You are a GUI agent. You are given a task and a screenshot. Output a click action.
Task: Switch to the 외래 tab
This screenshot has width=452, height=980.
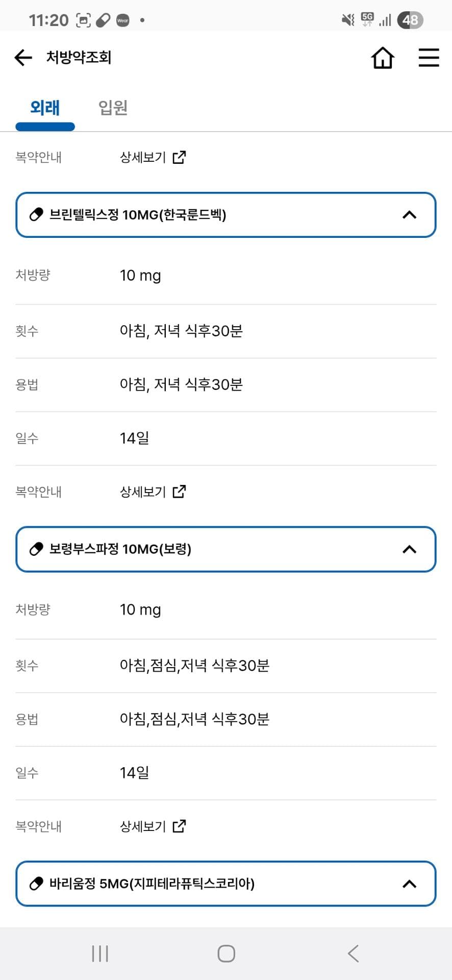click(45, 108)
